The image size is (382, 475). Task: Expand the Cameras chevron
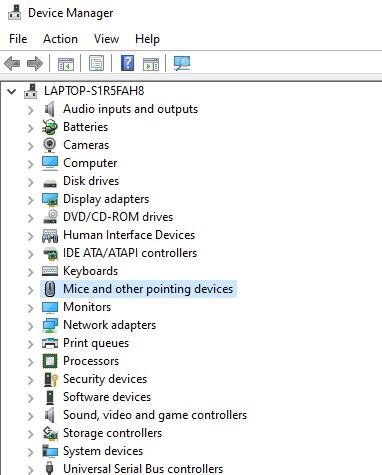[x=31, y=146]
